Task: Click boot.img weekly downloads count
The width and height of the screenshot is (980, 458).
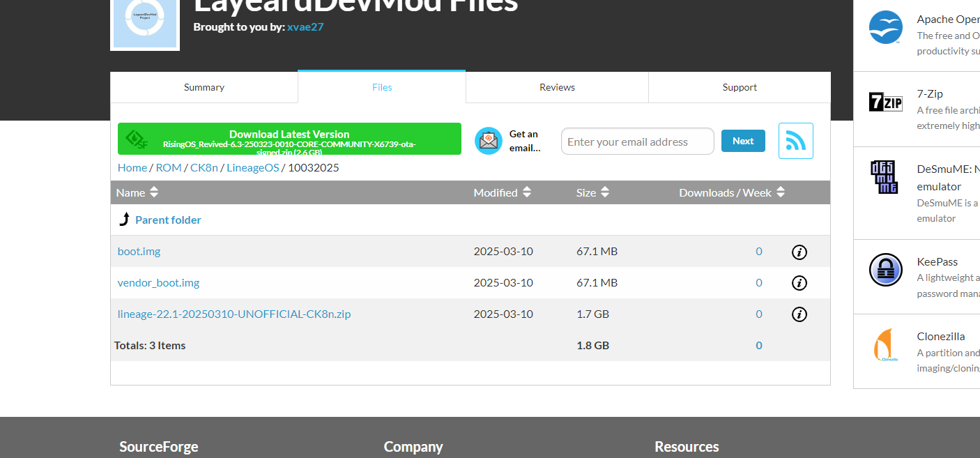Action: tap(759, 251)
